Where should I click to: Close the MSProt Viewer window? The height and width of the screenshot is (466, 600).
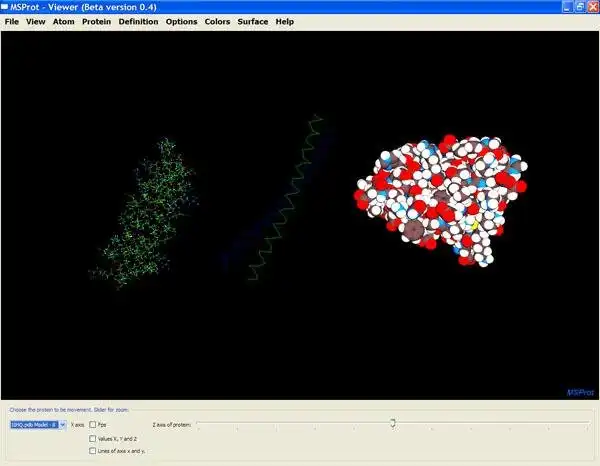click(x=593, y=7)
